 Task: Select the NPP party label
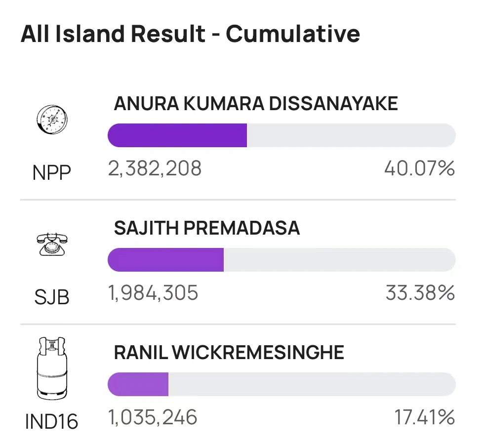(52, 172)
